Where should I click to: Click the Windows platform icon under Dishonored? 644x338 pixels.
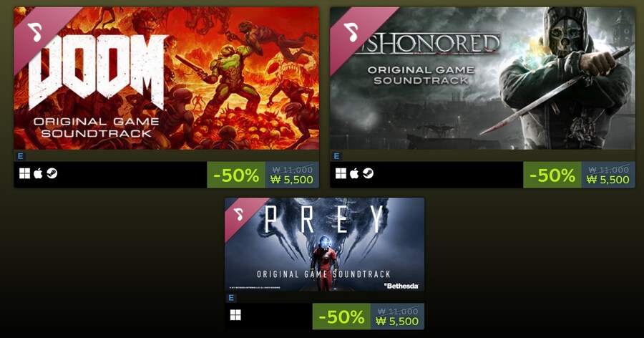click(341, 174)
